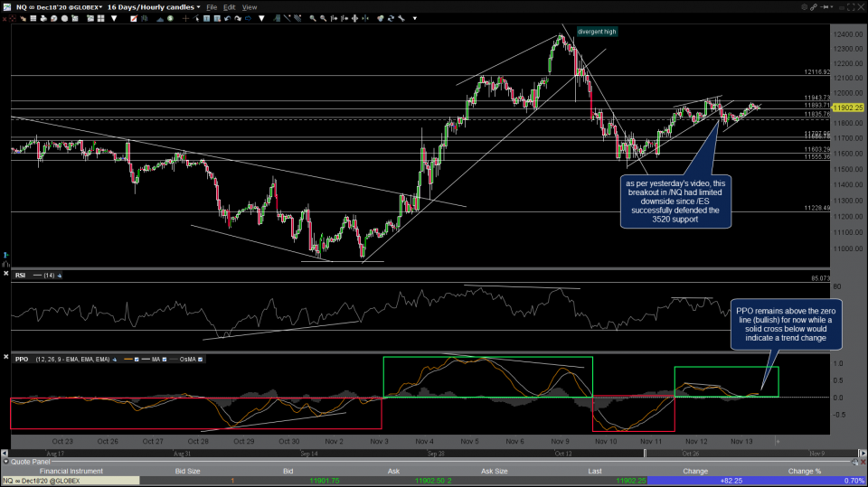Click the chain link icon in title bar
Viewport: 868px width, 487px height.
814,7
